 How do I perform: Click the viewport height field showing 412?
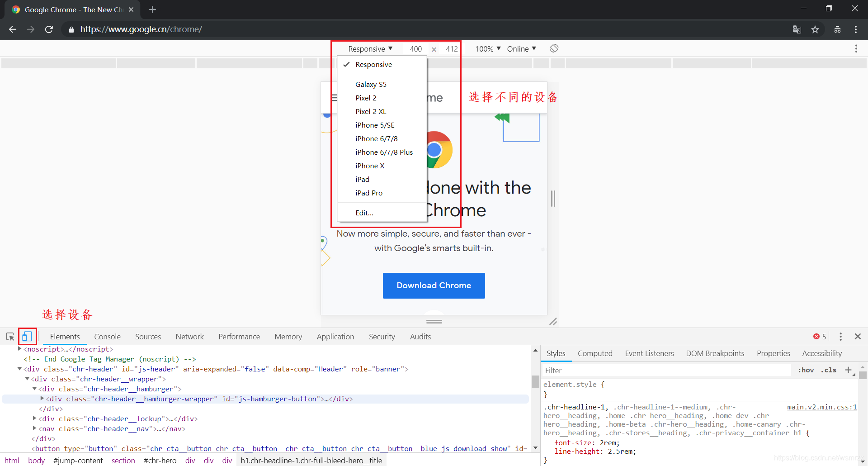(452, 49)
